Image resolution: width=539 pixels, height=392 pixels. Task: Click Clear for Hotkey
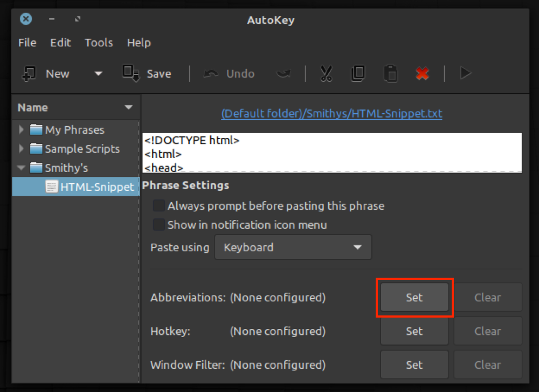click(488, 331)
